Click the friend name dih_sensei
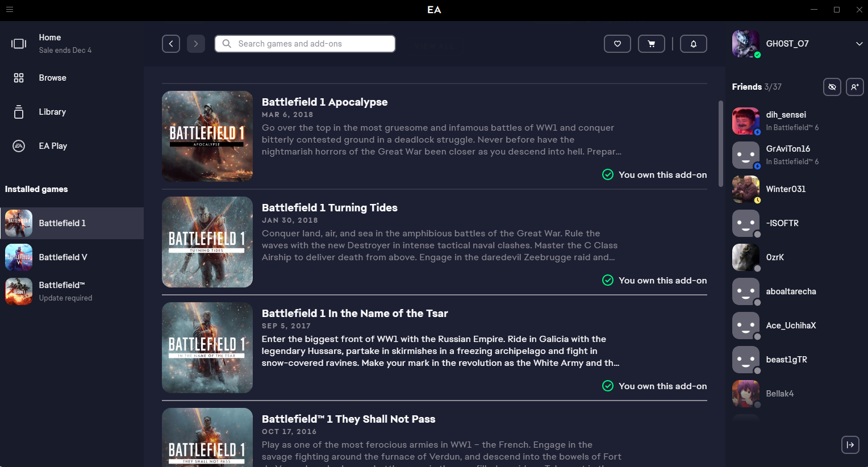This screenshot has height=467, width=868. point(786,115)
